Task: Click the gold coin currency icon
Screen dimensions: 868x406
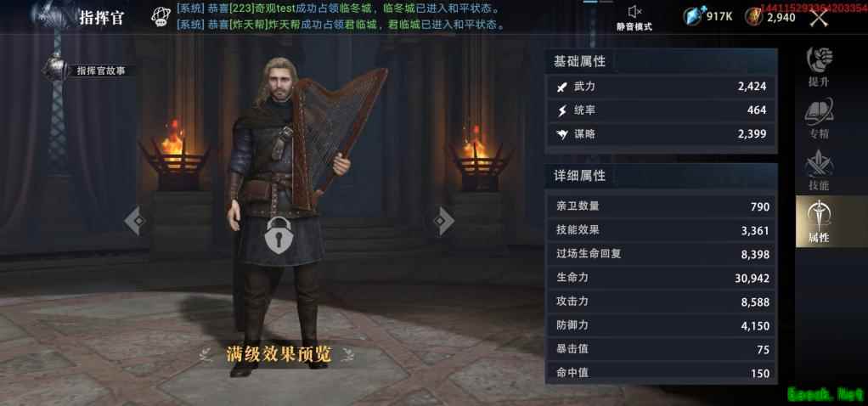Action: (754, 17)
